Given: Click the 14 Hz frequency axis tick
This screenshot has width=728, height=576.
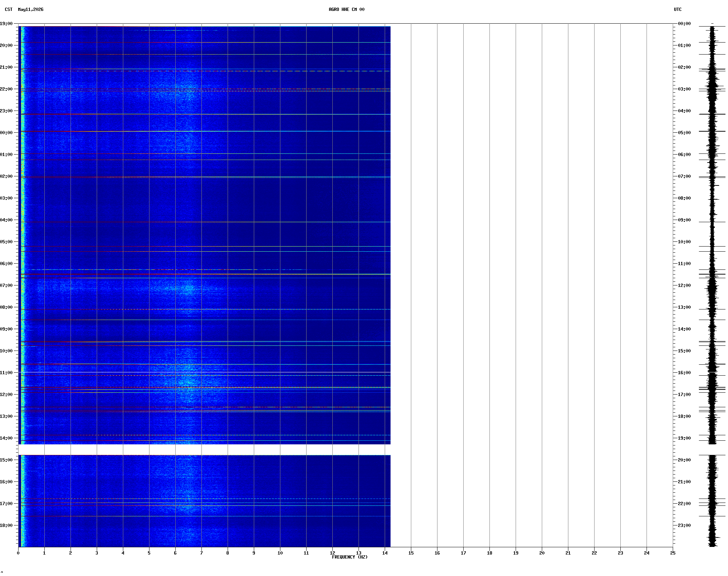Looking at the screenshot, I should click(385, 553).
